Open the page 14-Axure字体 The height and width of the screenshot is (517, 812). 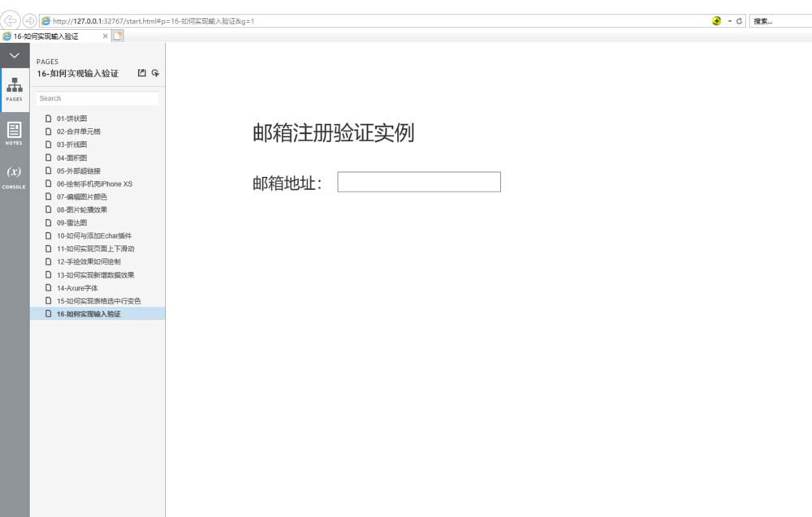(x=77, y=287)
